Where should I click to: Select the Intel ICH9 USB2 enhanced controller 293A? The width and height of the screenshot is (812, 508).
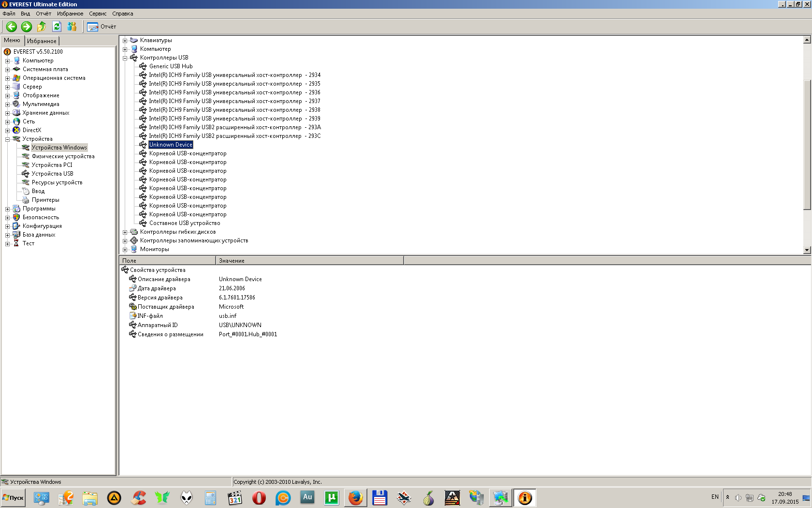tap(234, 127)
